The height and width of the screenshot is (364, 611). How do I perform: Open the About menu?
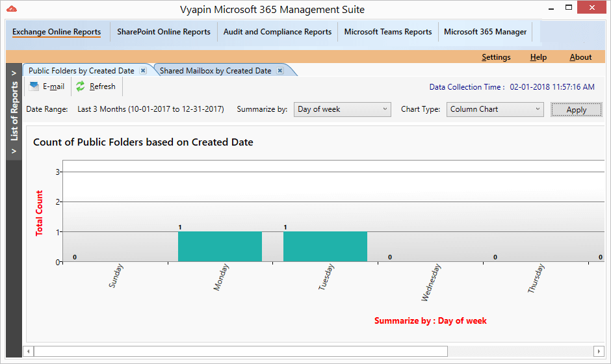(x=580, y=57)
